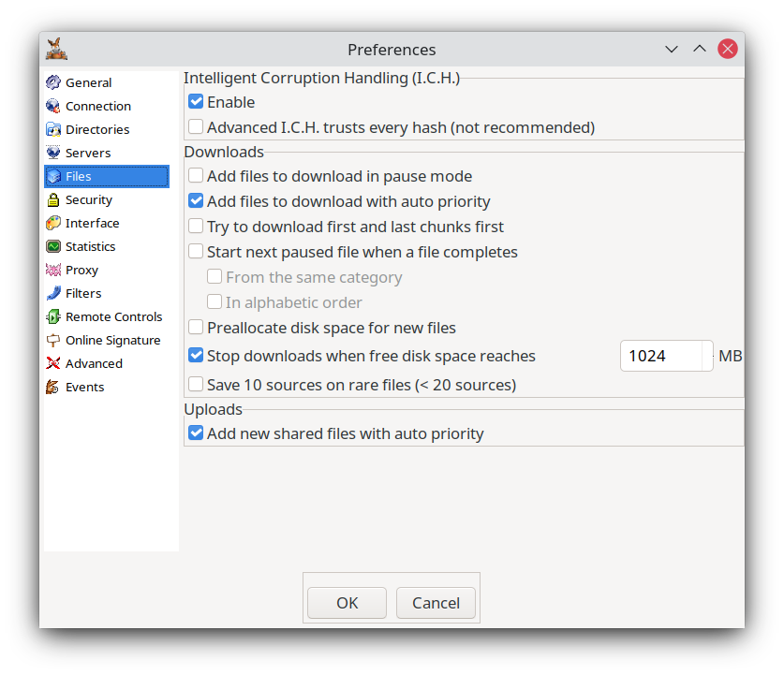This screenshot has width=784, height=675.
Task: Open Proxy settings
Action: [107, 270]
